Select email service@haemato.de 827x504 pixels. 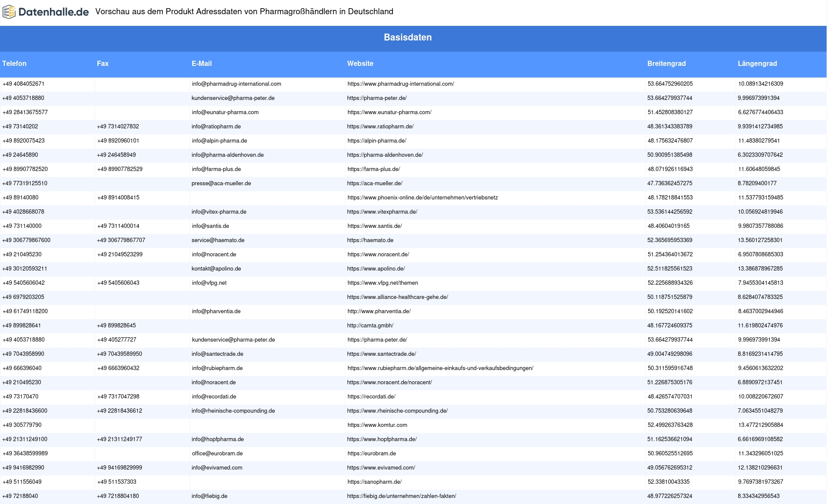tap(218, 240)
